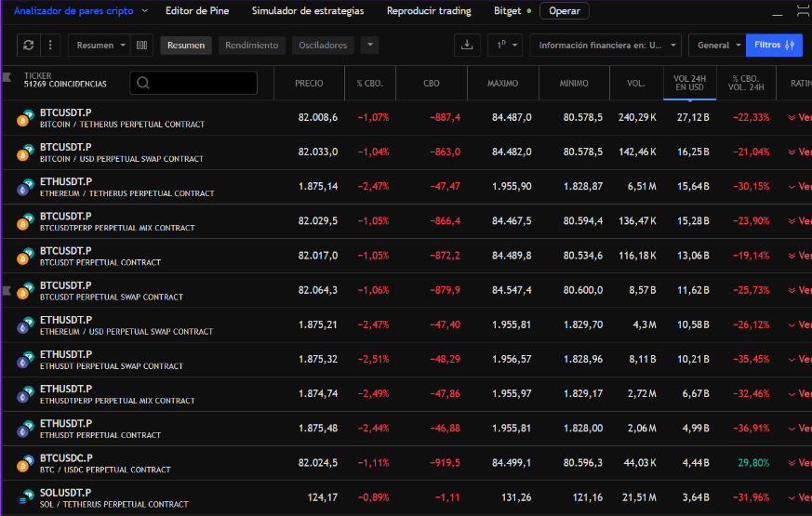This screenshot has width=812, height=516.
Task: Click the refresh screener icon
Action: tap(29, 45)
